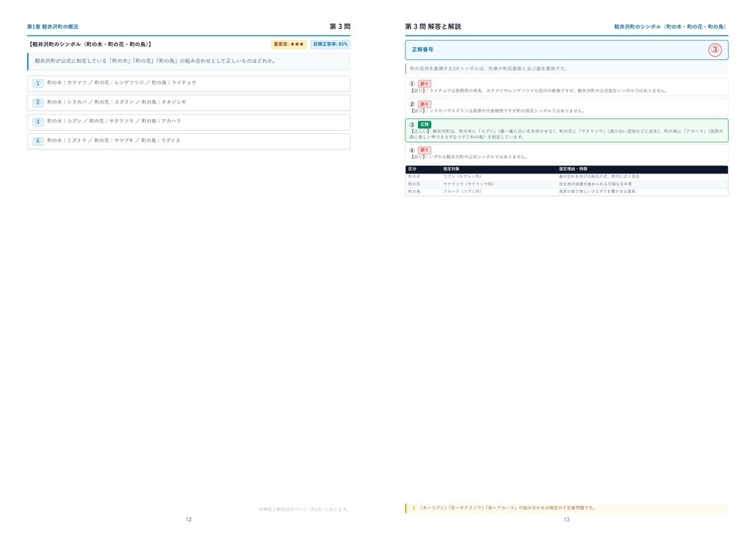Click the アカハラ（ツグミ科） table cell
Screen dimensions: 756x535
[x=462, y=191]
